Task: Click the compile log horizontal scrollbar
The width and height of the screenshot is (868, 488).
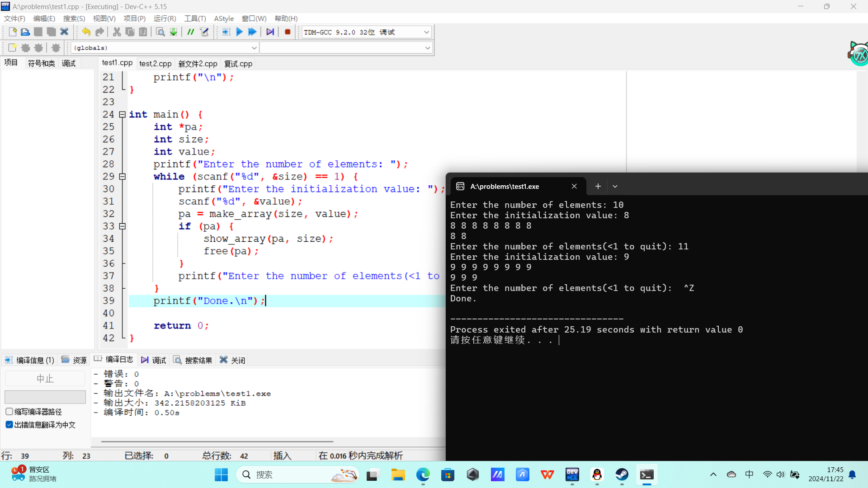Action: (217, 441)
